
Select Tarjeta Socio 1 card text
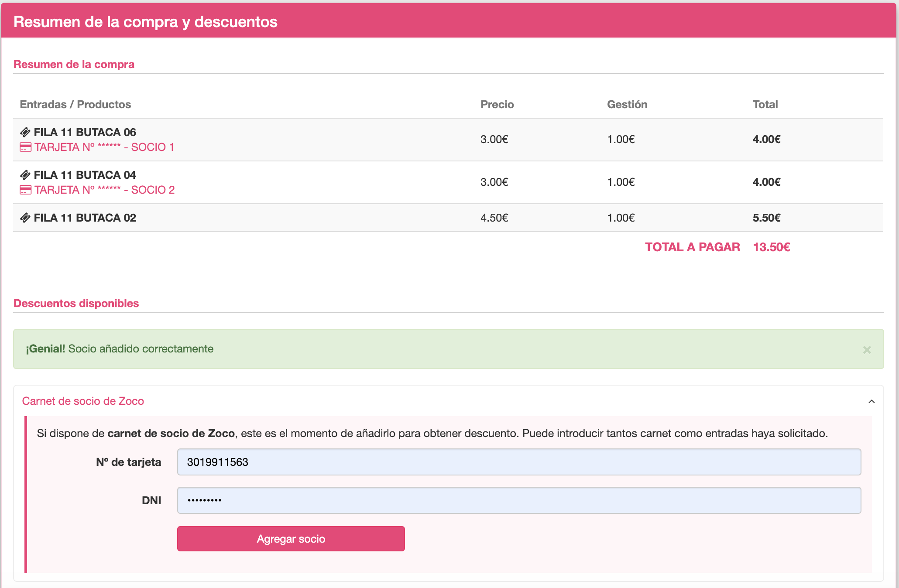[104, 147]
